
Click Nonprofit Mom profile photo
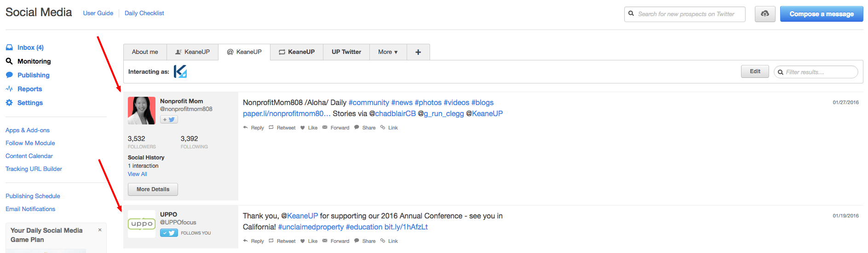[142, 111]
